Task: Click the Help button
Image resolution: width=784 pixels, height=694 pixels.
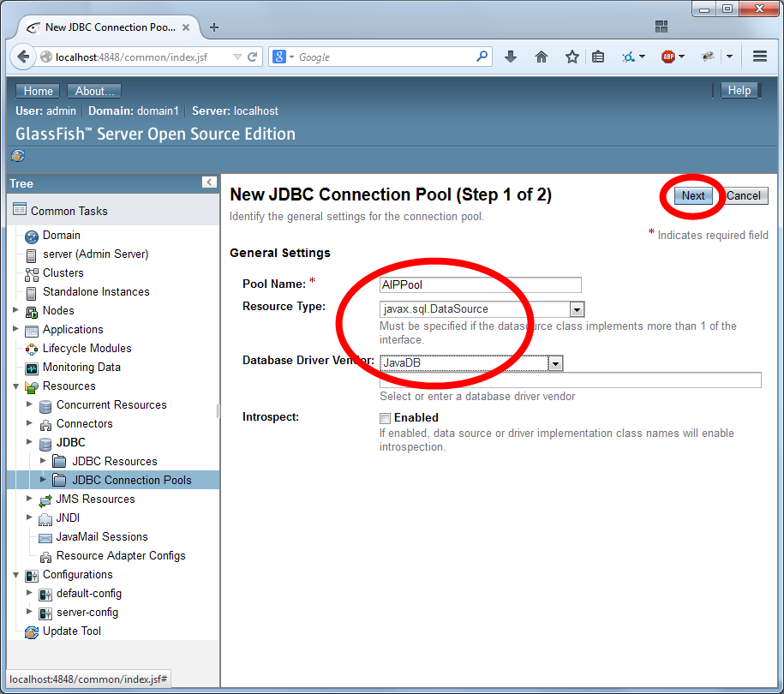Action: pyautogui.click(x=740, y=90)
